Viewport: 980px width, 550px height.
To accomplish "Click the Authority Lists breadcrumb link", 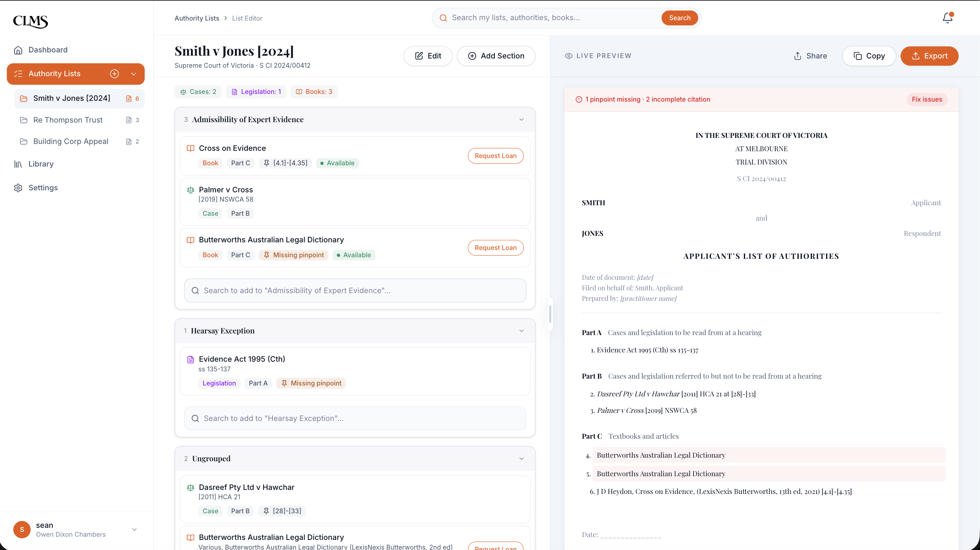I will [x=197, y=18].
